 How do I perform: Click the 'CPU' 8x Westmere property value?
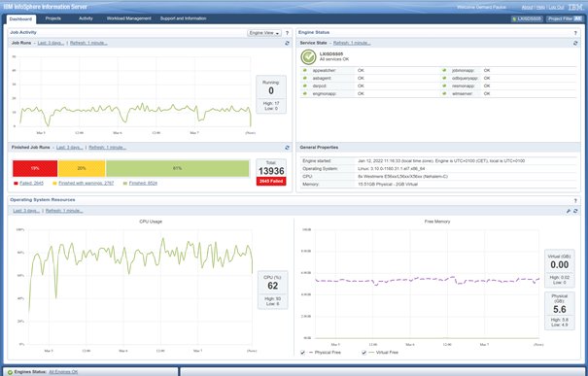tap(402, 177)
